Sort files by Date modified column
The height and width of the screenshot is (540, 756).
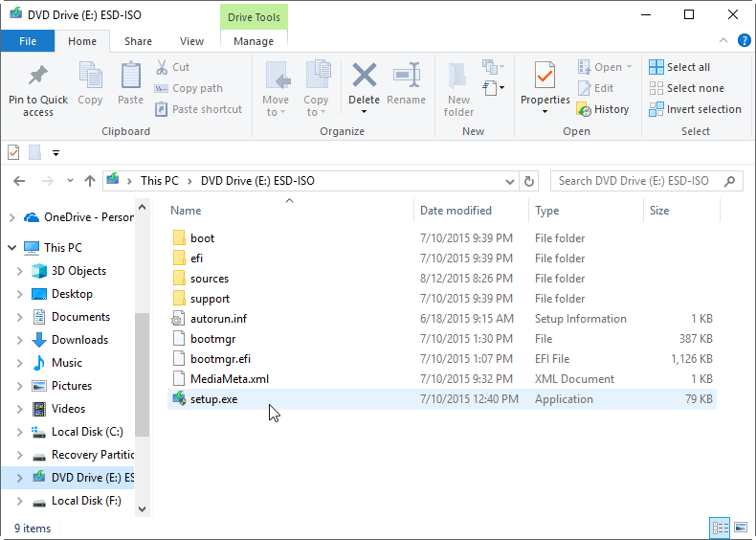456,211
